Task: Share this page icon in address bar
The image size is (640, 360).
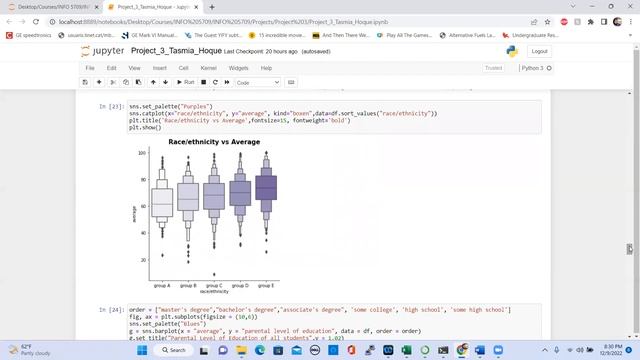Action: click(534, 22)
